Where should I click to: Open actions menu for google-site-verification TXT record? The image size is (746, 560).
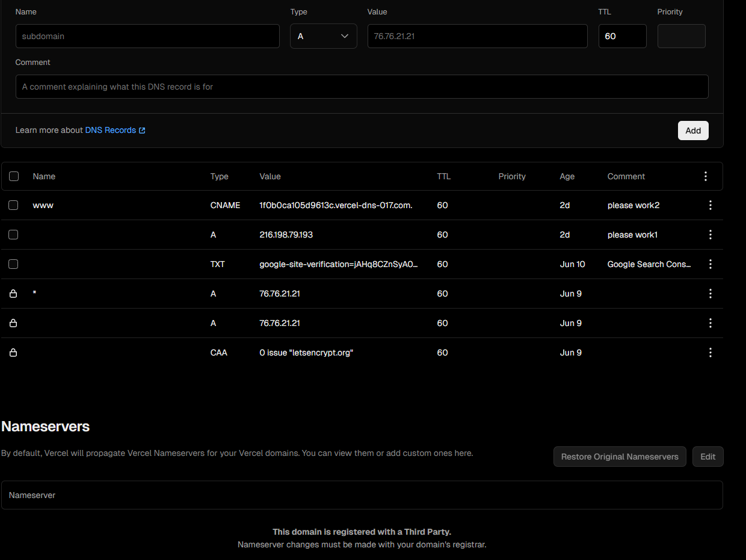[711, 264]
